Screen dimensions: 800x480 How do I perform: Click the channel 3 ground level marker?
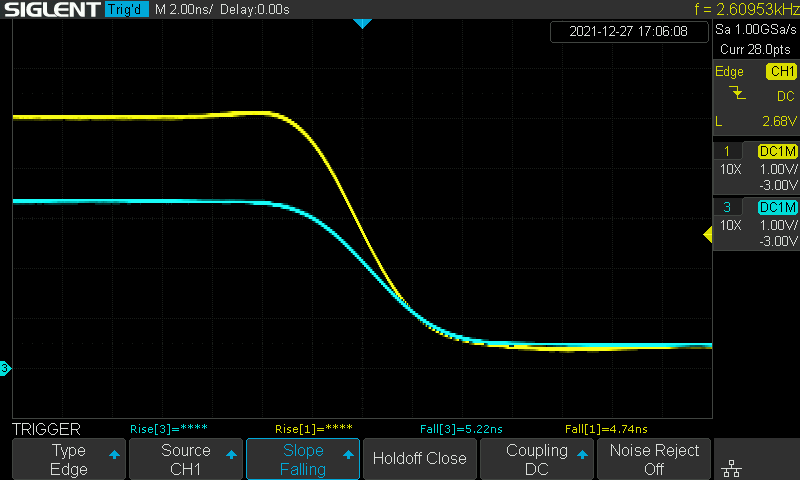coord(5,368)
